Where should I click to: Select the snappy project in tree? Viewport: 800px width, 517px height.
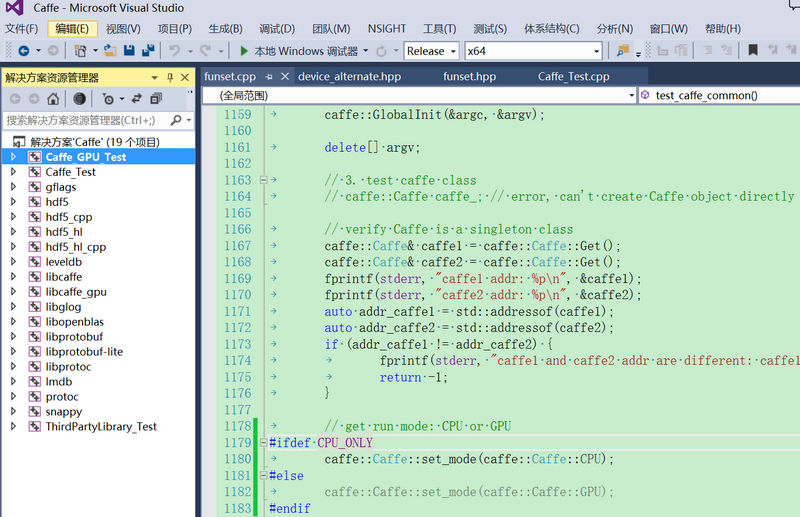(x=63, y=411)
